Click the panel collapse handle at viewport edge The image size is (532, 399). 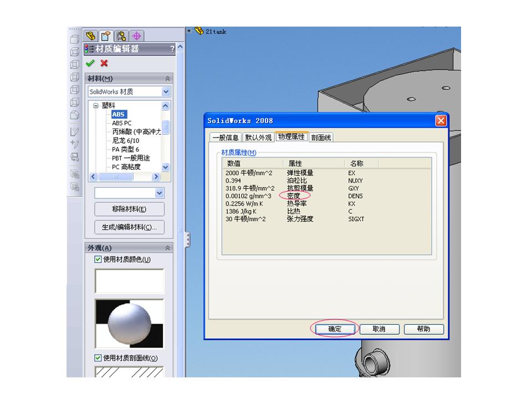[x=187, y=239]
